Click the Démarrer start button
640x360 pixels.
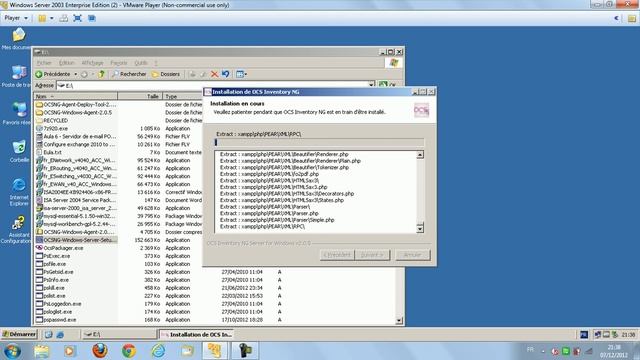pyautogui.click(x=19, y=334)
